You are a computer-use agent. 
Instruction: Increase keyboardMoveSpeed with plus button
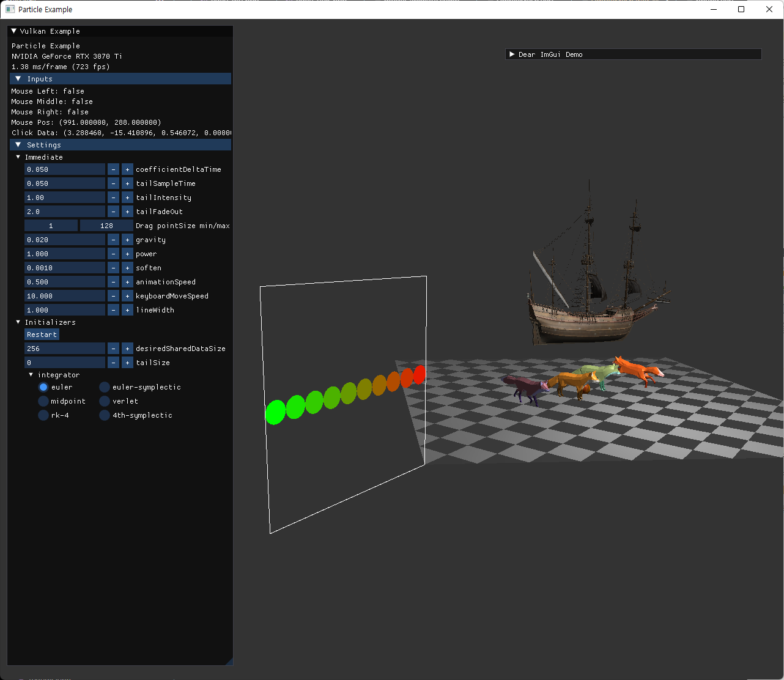tap(127, 296)
